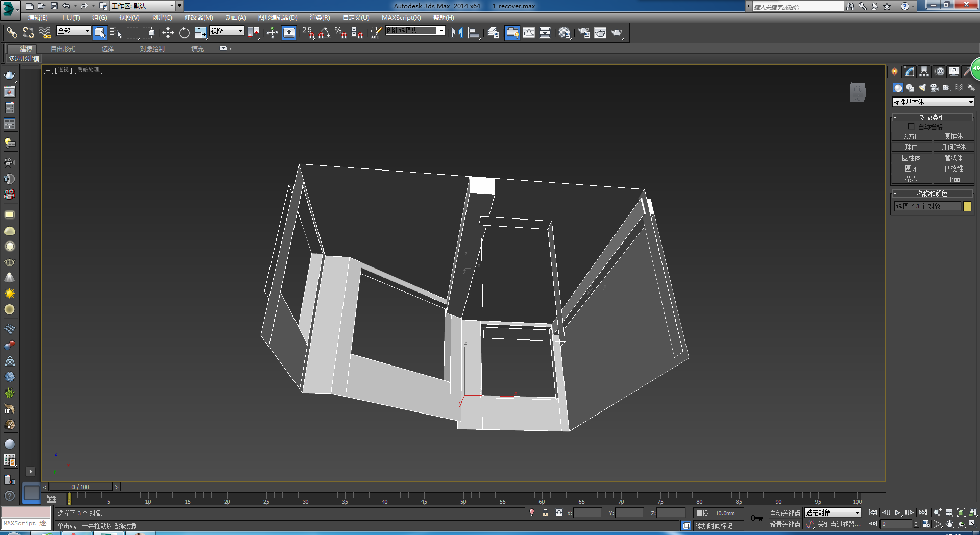Open the 修改器(M) menu
Viewport: 980px width, 535px height.
199,17
